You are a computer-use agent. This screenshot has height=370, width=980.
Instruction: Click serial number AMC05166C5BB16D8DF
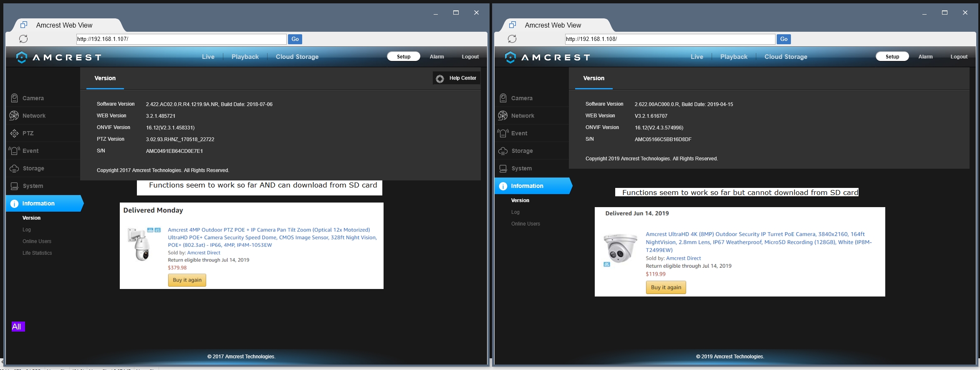coord(663,139)
